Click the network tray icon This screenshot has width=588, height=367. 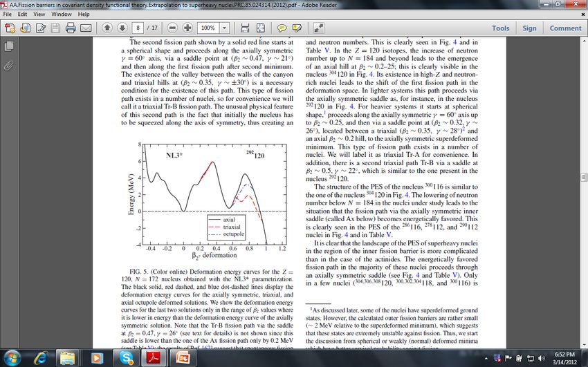(531, 359)
